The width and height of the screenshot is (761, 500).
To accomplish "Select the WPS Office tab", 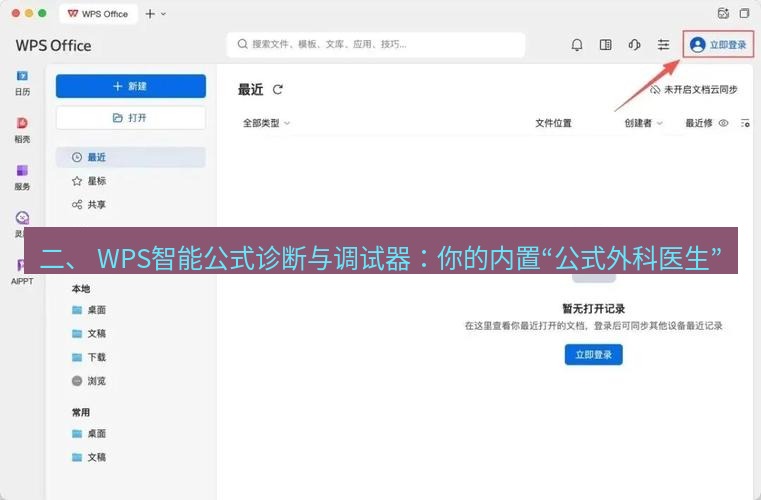I will coord(99,14).
